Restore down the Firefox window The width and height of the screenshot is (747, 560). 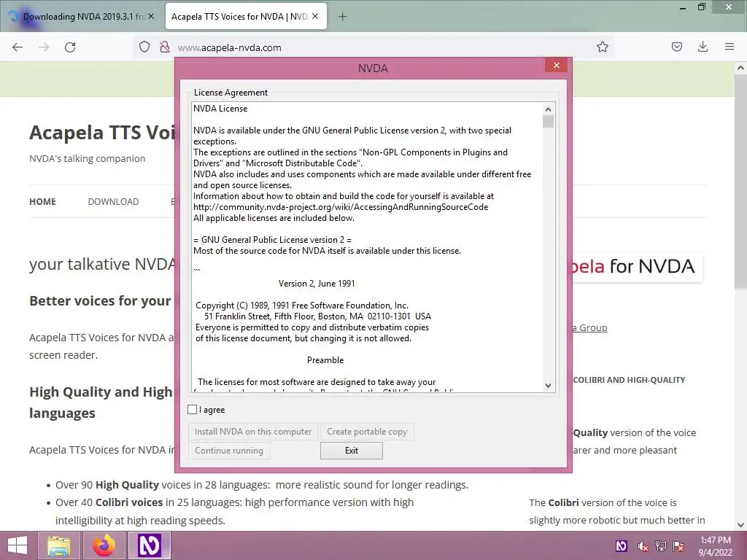click(x=702, y=7)
